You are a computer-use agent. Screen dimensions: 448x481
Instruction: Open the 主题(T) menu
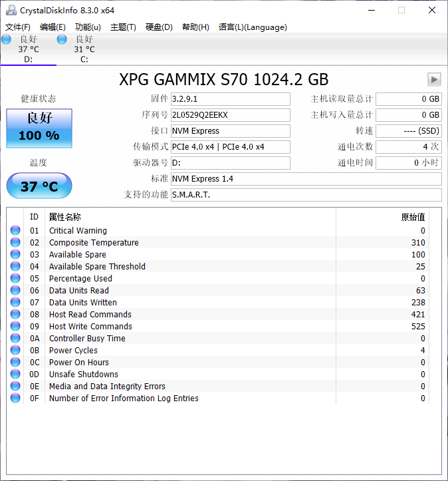point(123,27)
